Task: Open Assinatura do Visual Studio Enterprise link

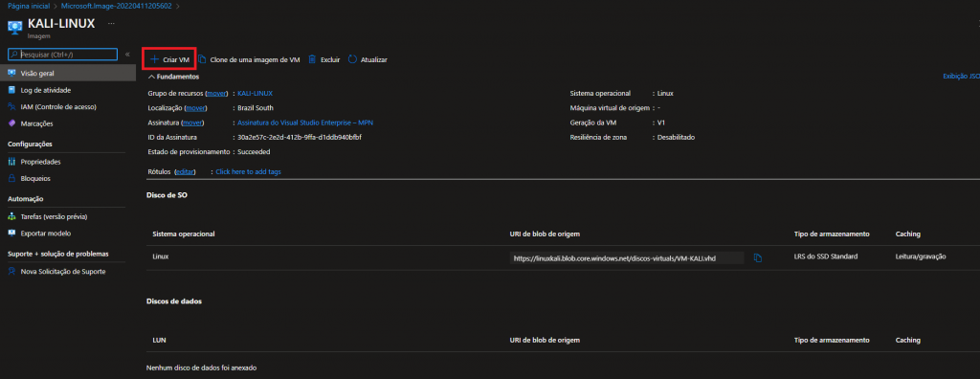Action: [x=305, y=123]
